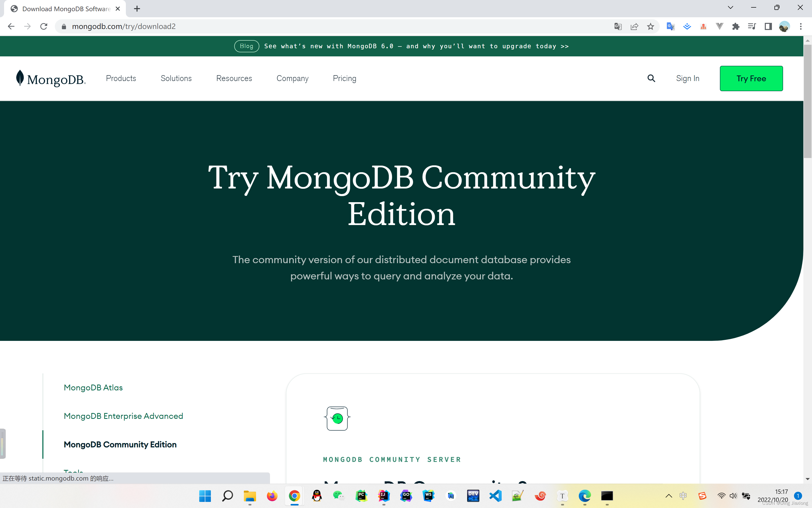Click the MongoDB site search magnifier

click(651, 78)
